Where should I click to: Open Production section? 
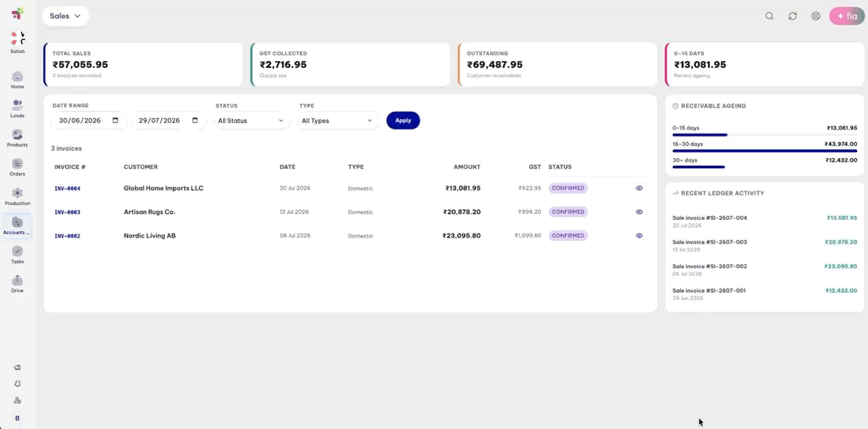point(17,197)
